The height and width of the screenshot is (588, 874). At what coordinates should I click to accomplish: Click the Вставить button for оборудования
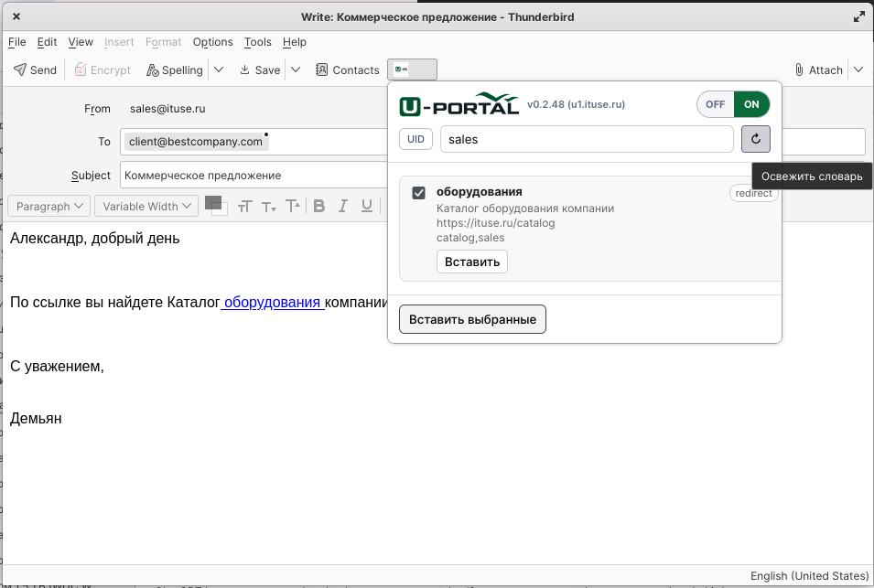click(x=472, y=262)
